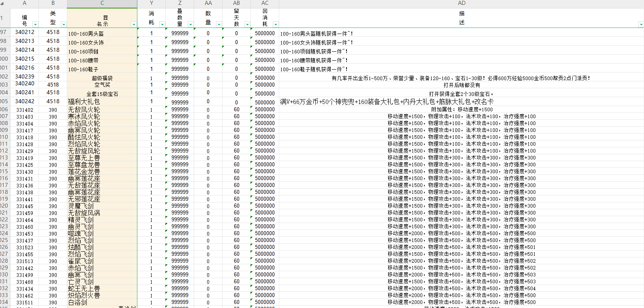This screenshot has height=308, width=644.
Task: Select the 全套15级宝石 name cell
Action: (102, 94)
